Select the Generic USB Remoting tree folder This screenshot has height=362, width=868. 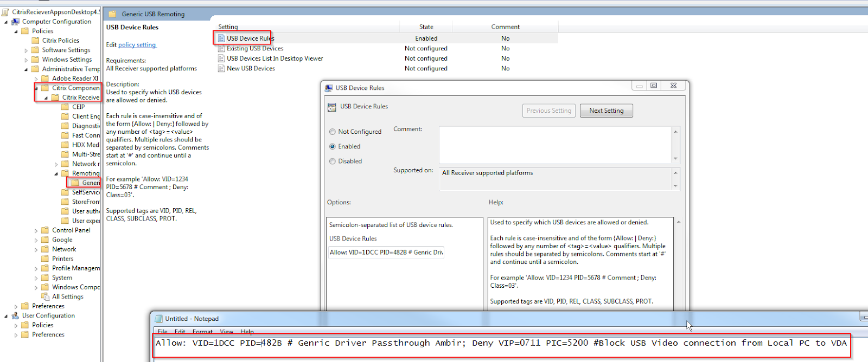[x=86, y=183]
